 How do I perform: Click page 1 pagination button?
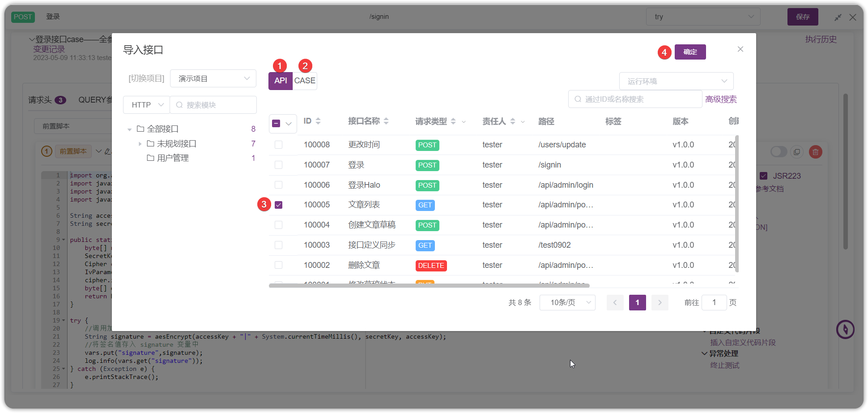click(638, 303)
